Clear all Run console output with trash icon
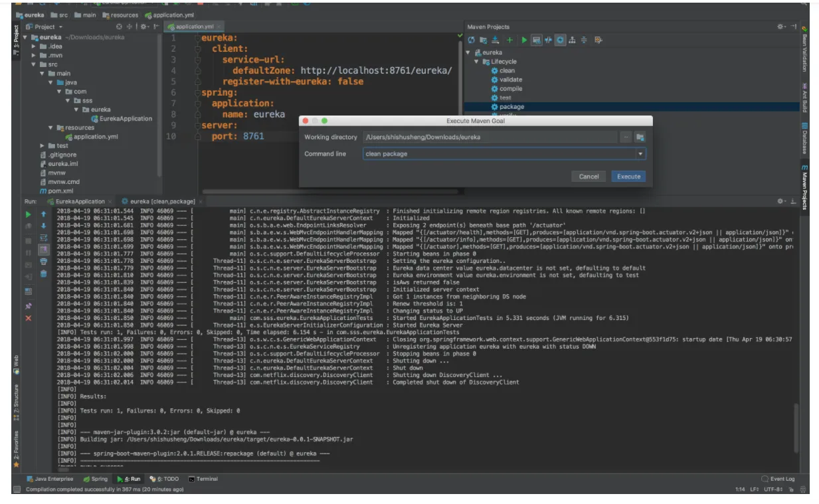 tap(44, 274)
